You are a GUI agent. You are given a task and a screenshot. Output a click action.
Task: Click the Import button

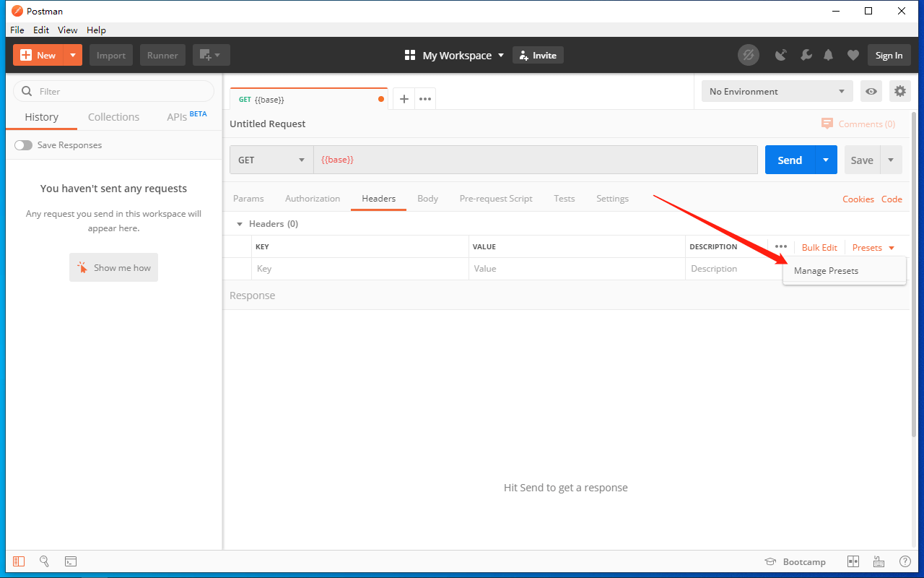pos(111,55)
